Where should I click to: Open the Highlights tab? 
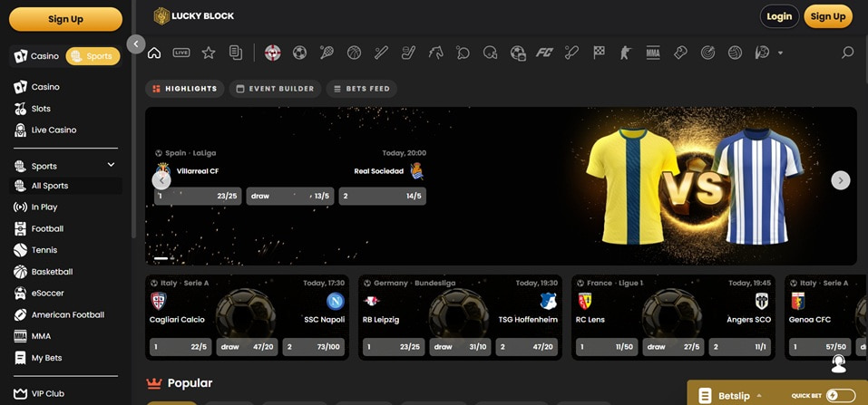(x=185, y=89)
